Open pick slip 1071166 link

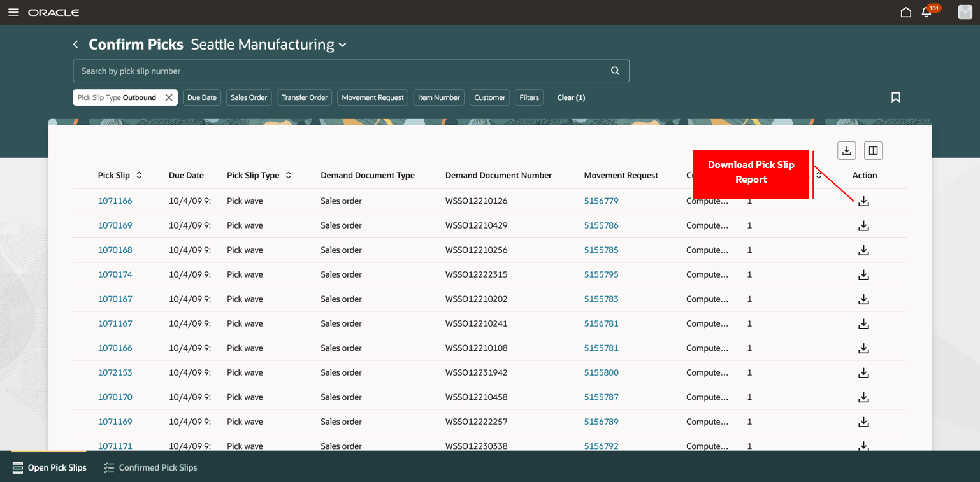(115, 201)
